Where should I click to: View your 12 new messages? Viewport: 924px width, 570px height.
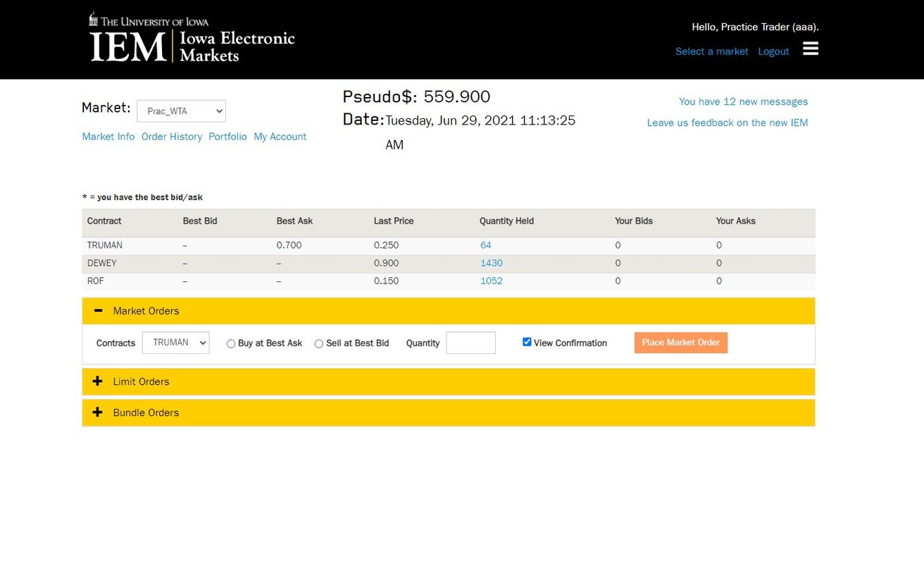pyautogui.click(x=742, y=101)
